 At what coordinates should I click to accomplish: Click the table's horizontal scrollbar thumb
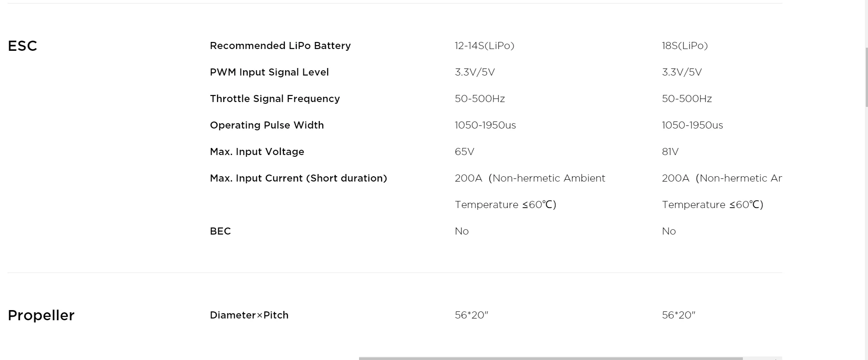pos(551,358)
